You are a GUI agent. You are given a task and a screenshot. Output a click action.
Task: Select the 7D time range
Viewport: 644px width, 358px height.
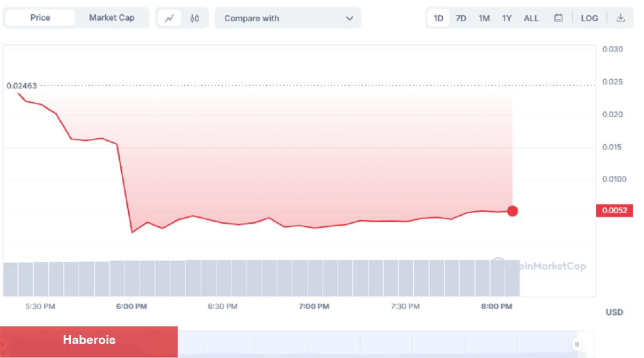tap(461, 18)
